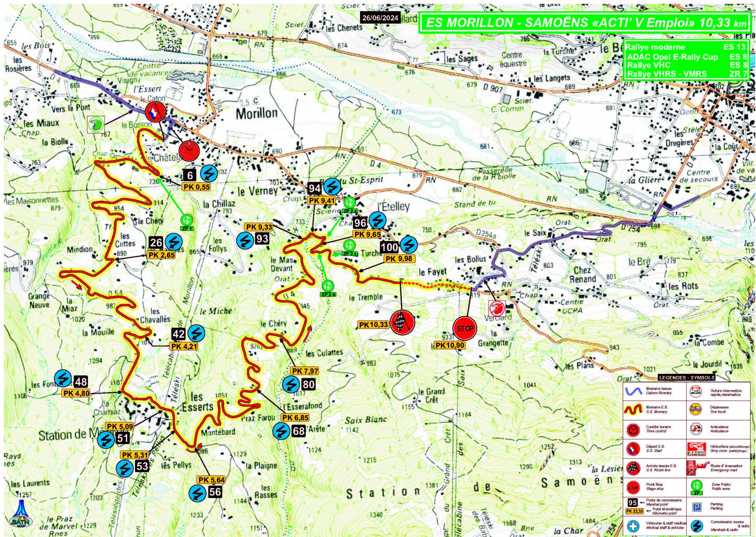This screenshot has height=537, width=756.
Task: Click the SS start marker by le Bosson
Action: [x=155, y=111]
